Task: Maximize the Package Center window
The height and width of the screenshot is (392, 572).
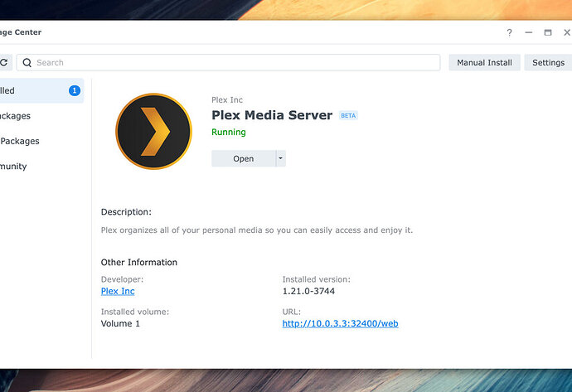Action: coord(548,32)
